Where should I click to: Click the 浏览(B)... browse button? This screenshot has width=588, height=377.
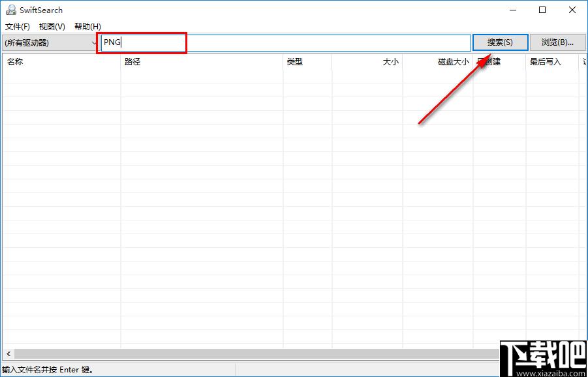coord(557,42)
